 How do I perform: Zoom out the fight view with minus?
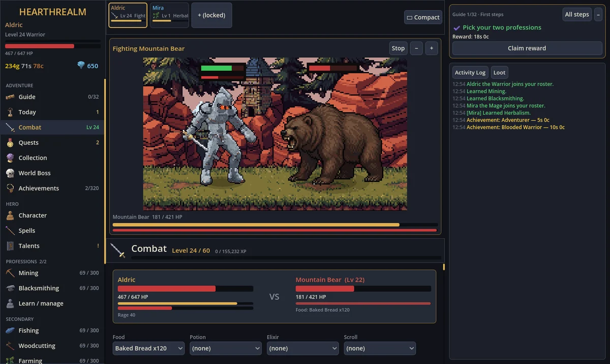(416, 48)
